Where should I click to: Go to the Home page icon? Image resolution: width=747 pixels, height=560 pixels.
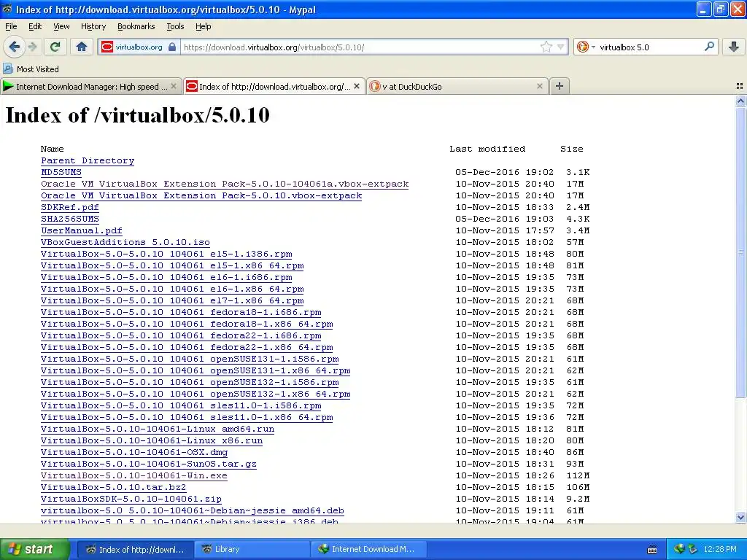[x=82, y=47]
